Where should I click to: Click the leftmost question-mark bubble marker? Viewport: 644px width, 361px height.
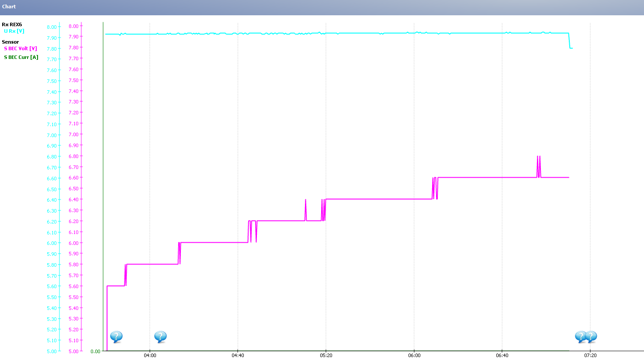click(116, 337)
